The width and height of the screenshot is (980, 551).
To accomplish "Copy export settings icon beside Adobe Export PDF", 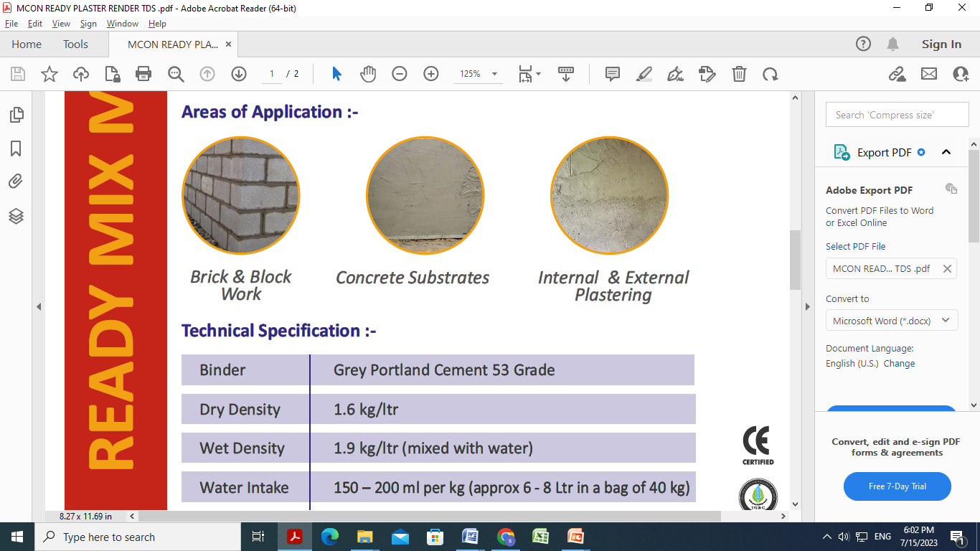I will (x=951, y=189).
